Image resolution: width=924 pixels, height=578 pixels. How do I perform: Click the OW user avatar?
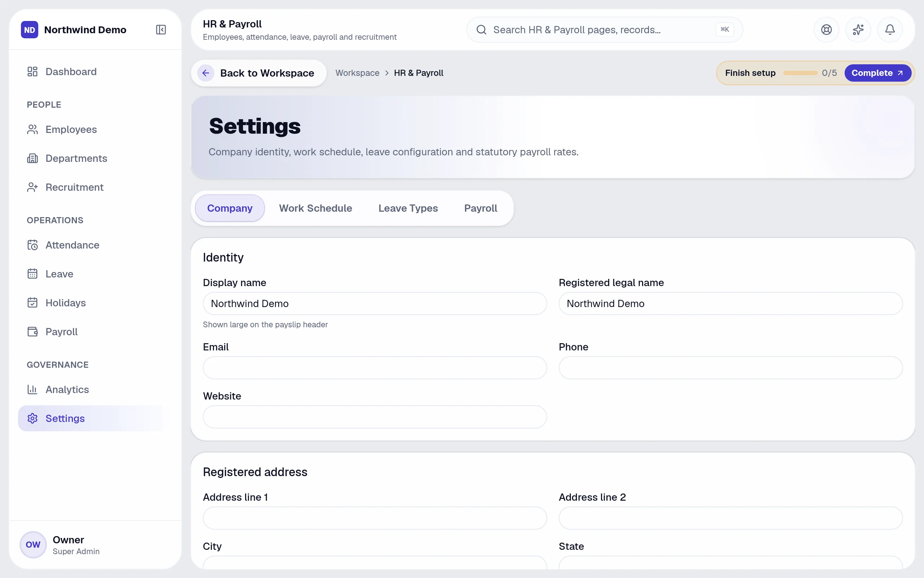click(x=33, y=544)
